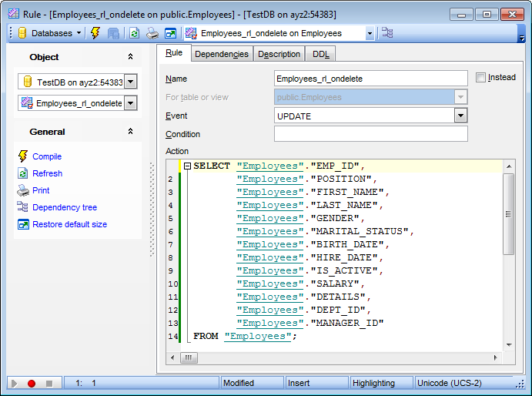This screenshot has height=396, width=532.
Task: Click the application icon in title bar
Action: click(x=14, y=14)
